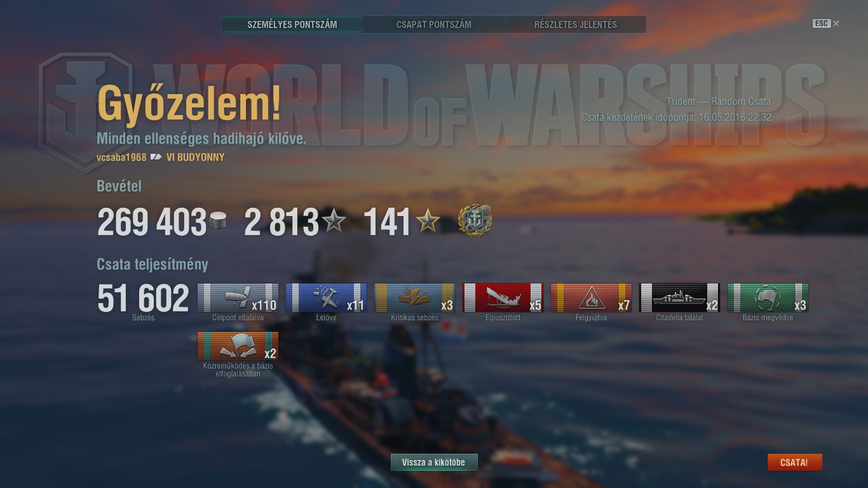The width and height of the screenshot is (868, 488).
Task: Click the grey XP star icon
Action: click(334, 220)
